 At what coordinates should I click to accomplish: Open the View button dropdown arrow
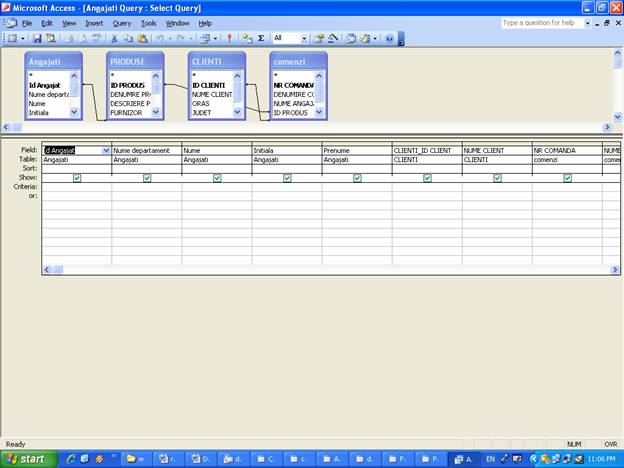click(x=22, y=38)
